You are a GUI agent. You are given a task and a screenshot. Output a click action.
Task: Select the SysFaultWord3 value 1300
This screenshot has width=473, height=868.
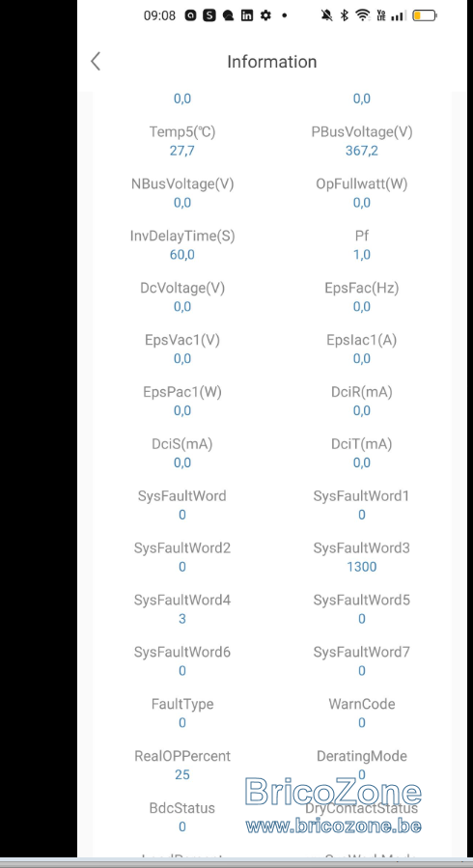click(361, 567)
